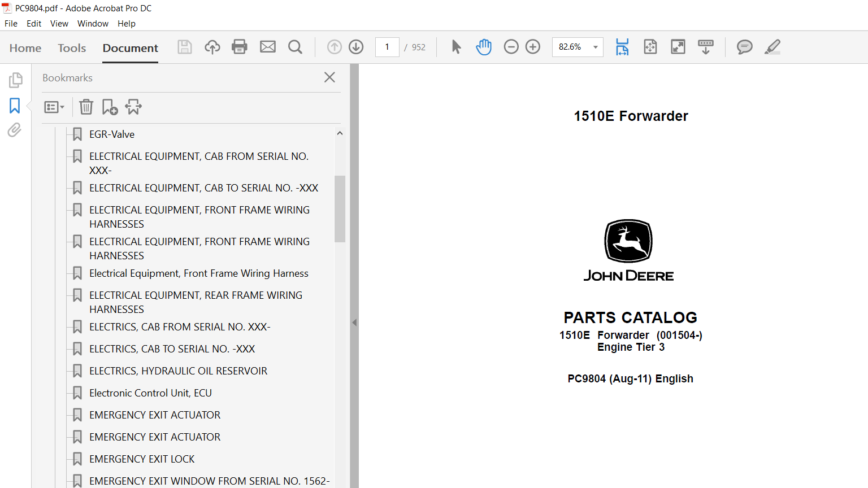Viewport: 868px width, 488px height.
Task: Select ELECTRICS, HYDRAULIC OIL RESERVOIR bookmark
Action: tap(178, 371)
